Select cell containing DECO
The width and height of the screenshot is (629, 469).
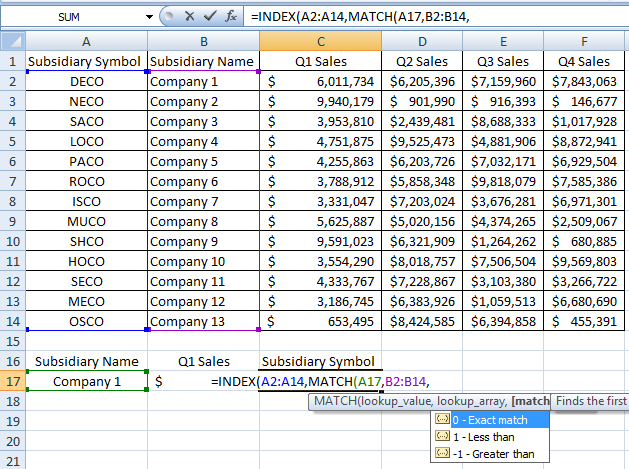point(86,81)
